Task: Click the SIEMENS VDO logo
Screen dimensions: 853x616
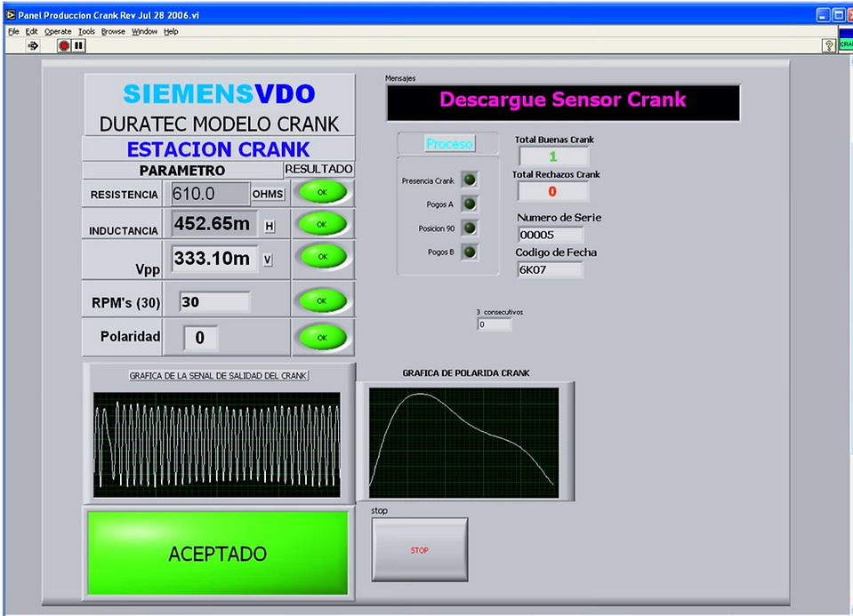Action: tap(219, 93)
